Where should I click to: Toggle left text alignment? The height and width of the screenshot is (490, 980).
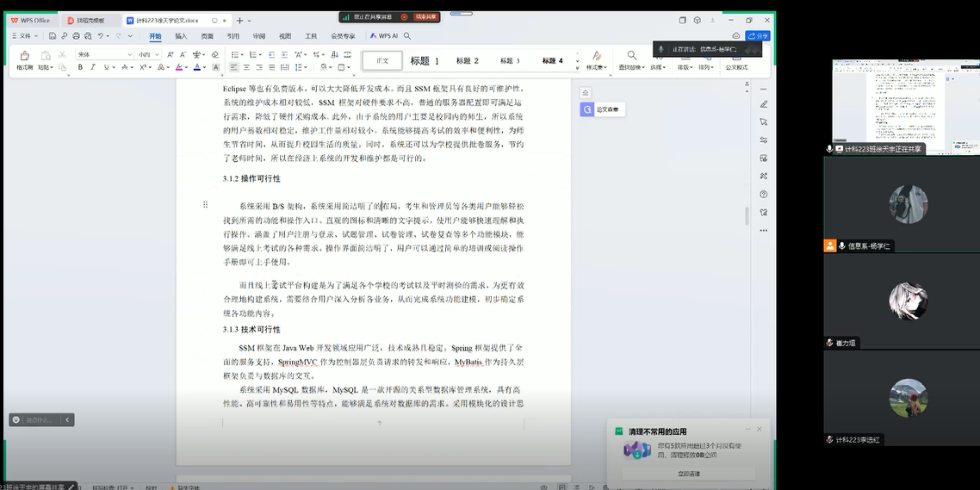click(234, 67)
